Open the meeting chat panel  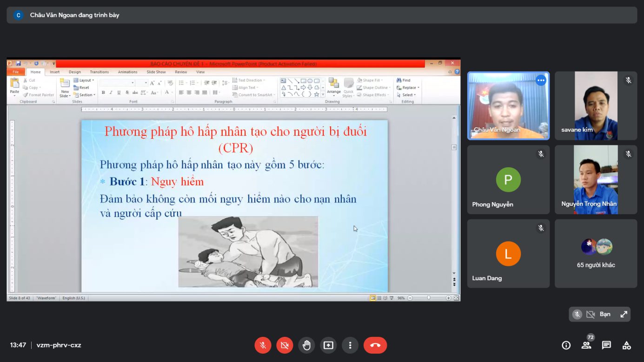tap(606, 345)
